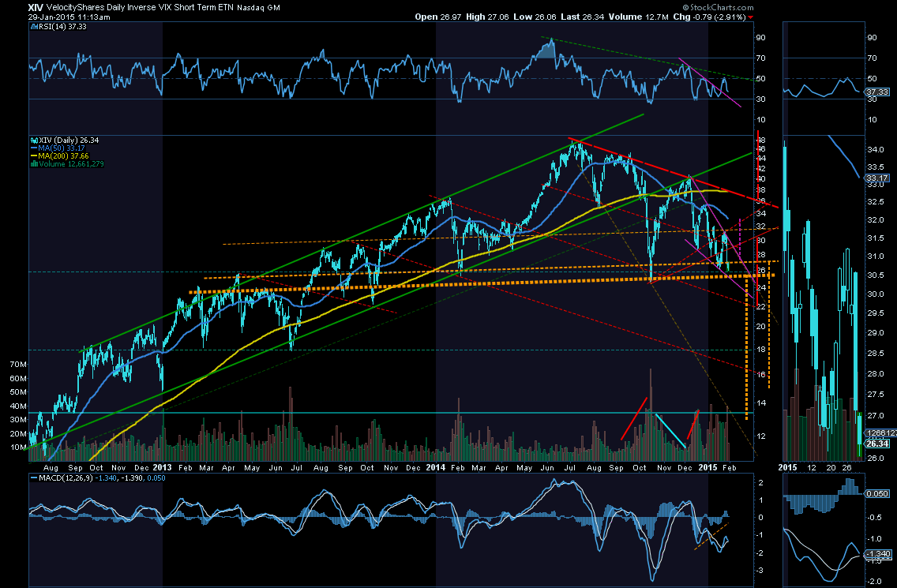Click the blue MA(50) line swatch in legend
Image resolution: width=897 pixels, height=588 pixels.
click(34, 148)
